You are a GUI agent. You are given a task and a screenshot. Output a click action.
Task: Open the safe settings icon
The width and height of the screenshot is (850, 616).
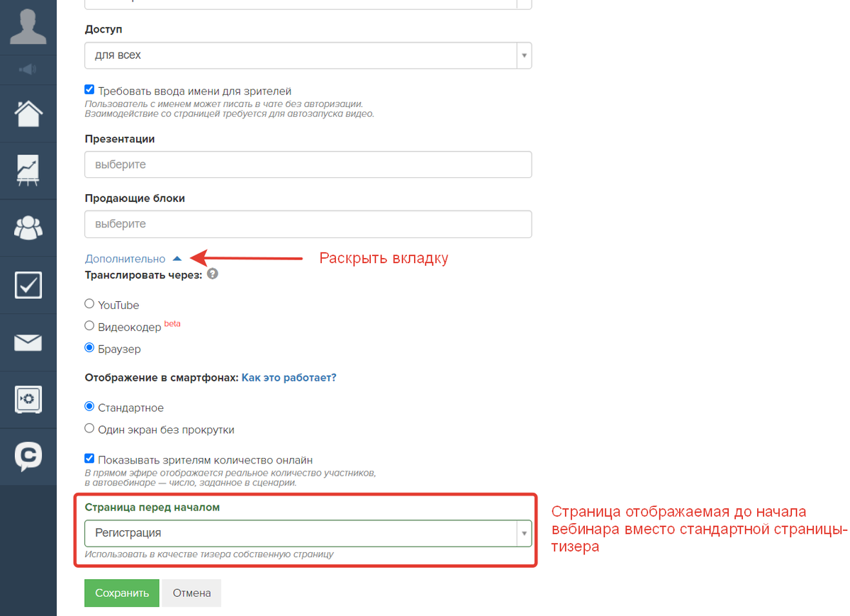[x=28, y=400]
